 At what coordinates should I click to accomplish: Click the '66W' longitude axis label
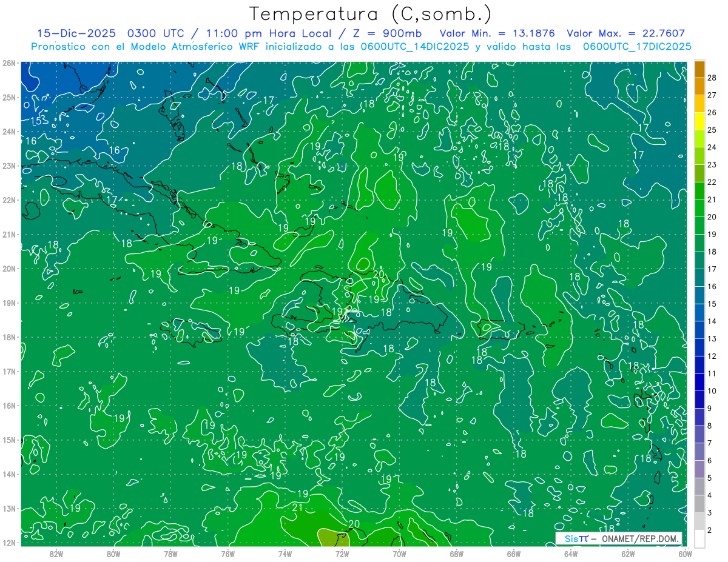click(x=513, y=554)
